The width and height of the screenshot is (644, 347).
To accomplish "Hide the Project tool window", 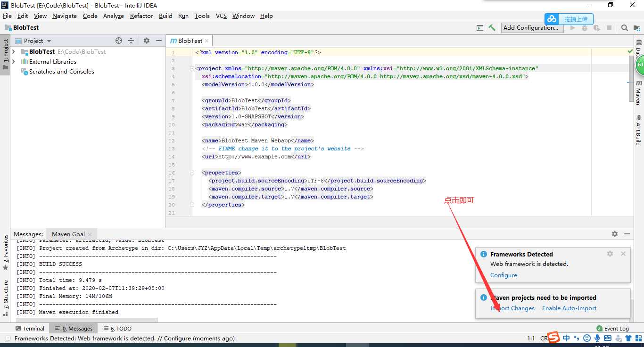I will point(159,41).
